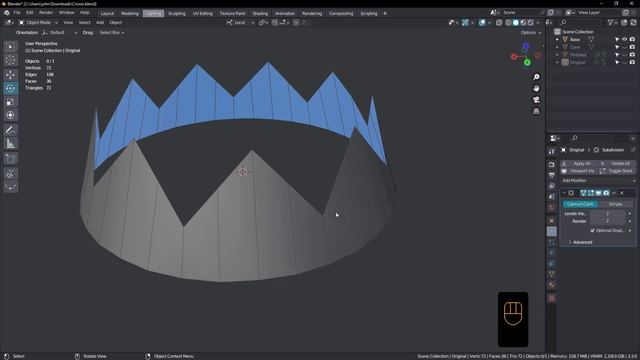Pick the Add Cube tool
This screenshot has height=360, width=640.
pyautogui.click(x=11, y=159)
